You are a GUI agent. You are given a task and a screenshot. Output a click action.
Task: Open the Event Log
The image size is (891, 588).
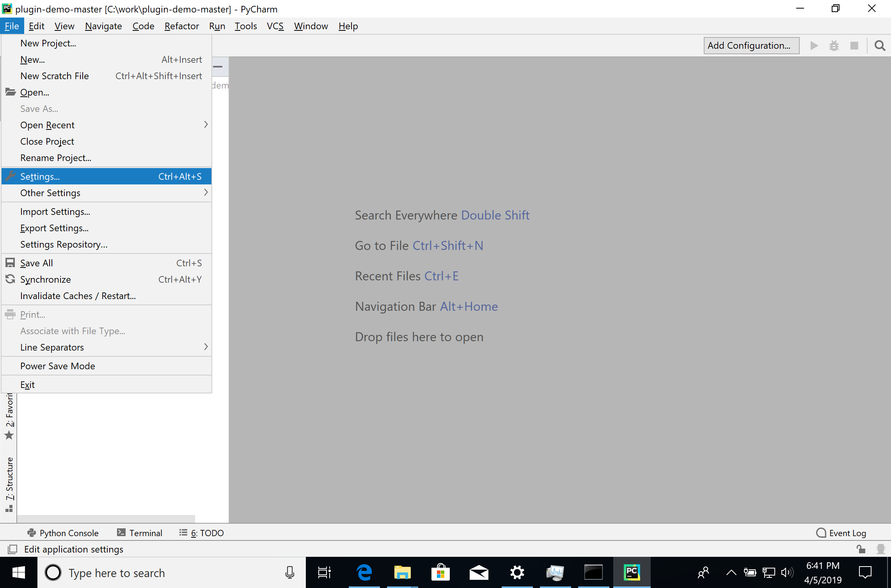coord(841,533)
